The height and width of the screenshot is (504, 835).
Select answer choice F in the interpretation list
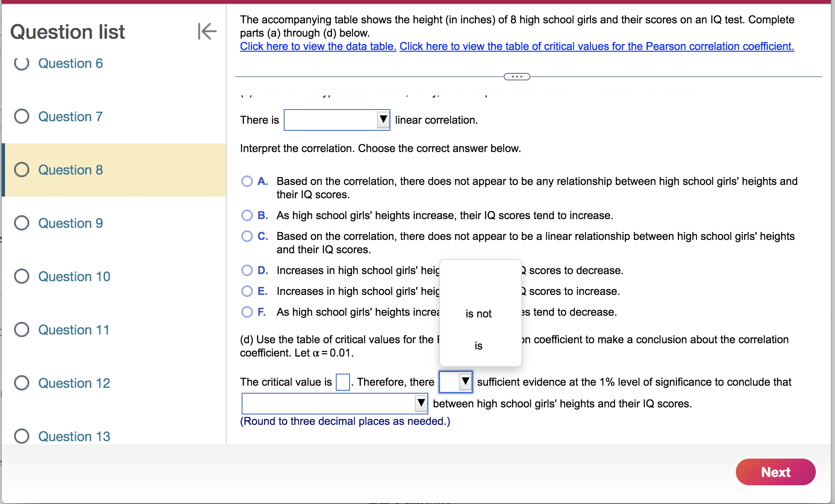pos(247,312)
